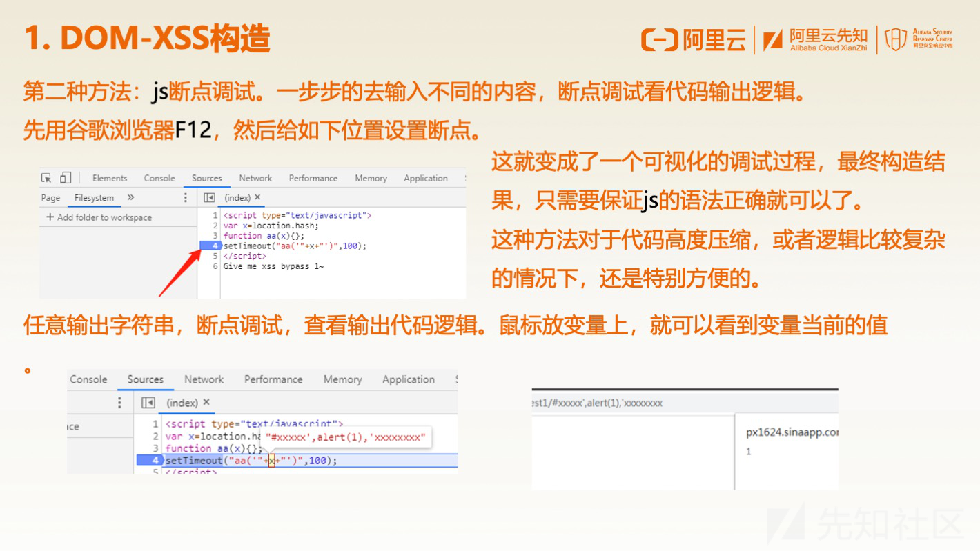Set breakpoint on line 1 in upper DevTools

215,216
